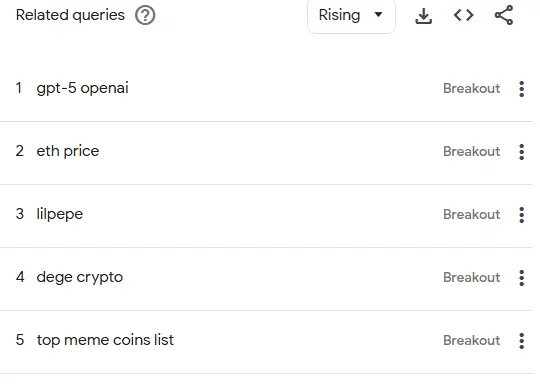Open the eth price query

pyautogui.click(x=68, y=151)
